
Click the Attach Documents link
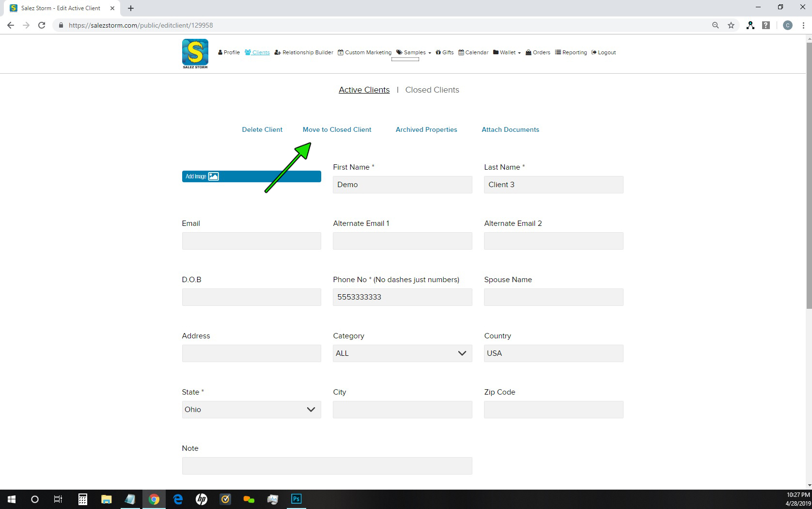pyautogui.click(x=510, y=129)
